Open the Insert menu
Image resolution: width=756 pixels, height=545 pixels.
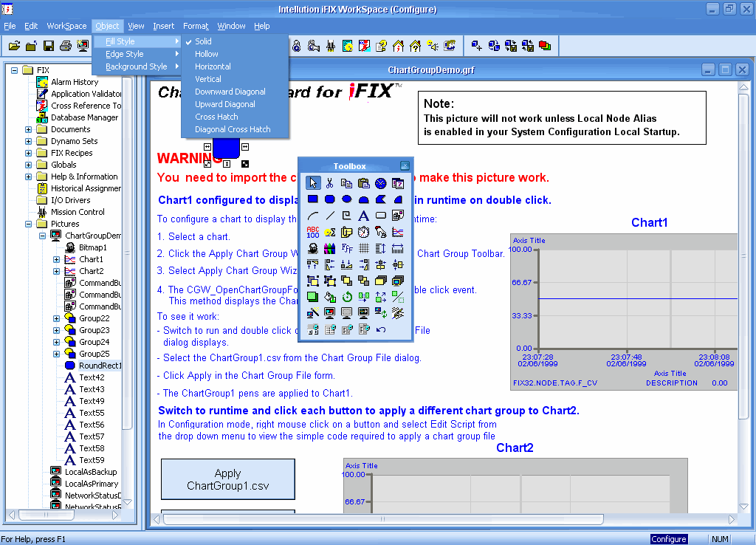[163, 26]
